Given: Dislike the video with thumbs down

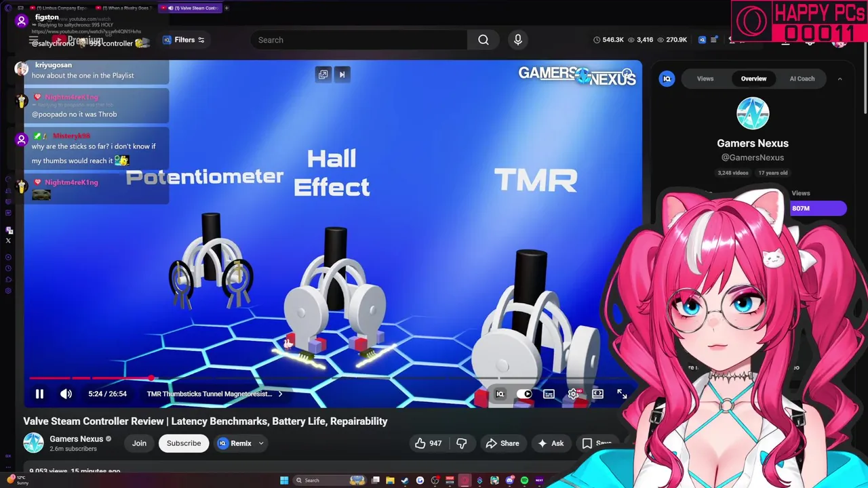Looking at the screenshot, I should [462, 443].
